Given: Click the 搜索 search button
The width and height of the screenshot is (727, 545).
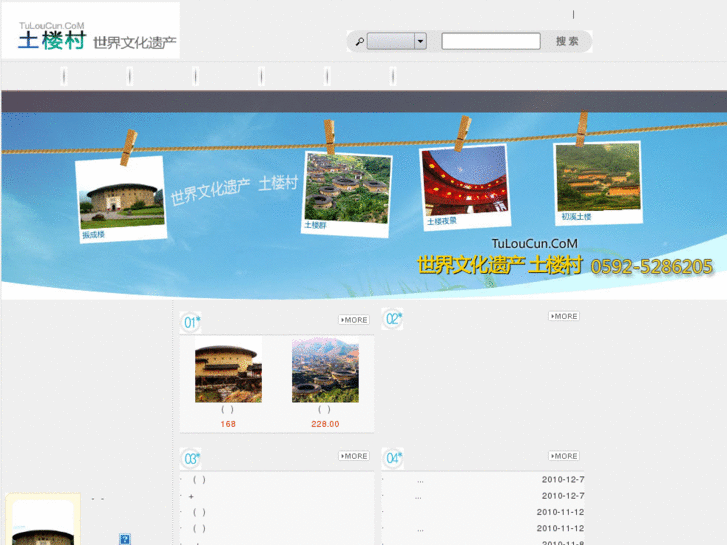Looking at the screenshot, I should 567,41.
